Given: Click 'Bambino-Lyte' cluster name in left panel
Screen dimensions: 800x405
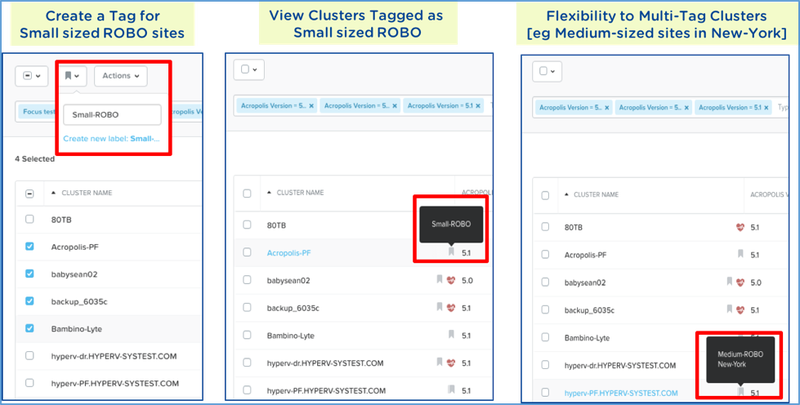Looking at the screenshot, I should (x=77, y=329).
